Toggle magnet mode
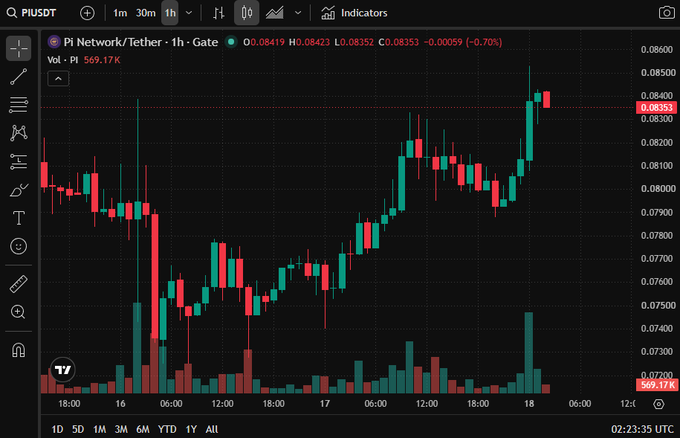The height and width of the screenshot is (438, 680). [x=19, y=350]
